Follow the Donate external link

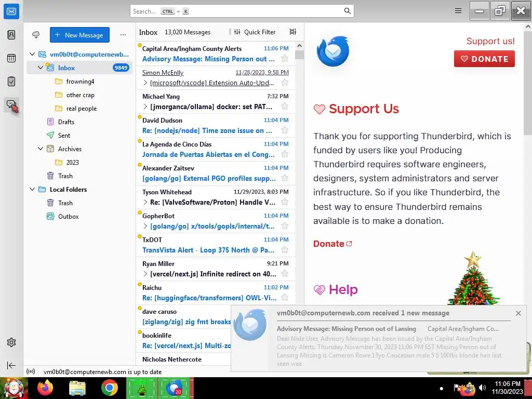pyautogui.click(x=332, y=244)
